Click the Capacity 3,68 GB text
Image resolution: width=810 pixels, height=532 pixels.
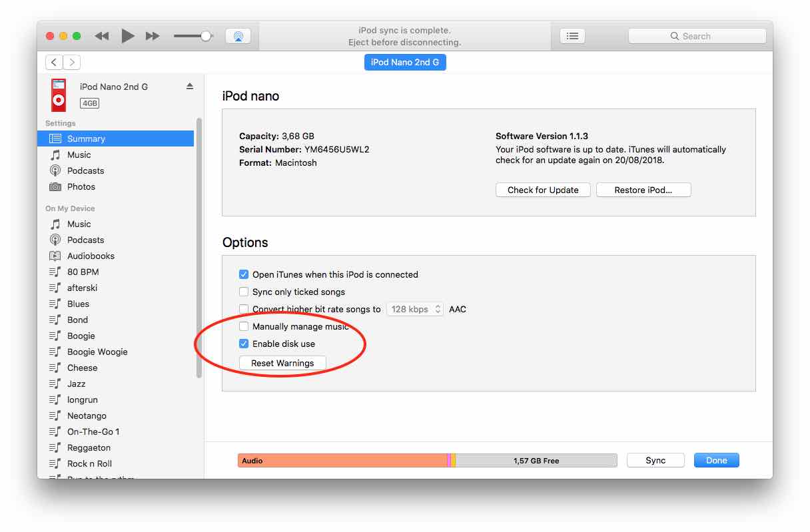(x=277, y=136)
